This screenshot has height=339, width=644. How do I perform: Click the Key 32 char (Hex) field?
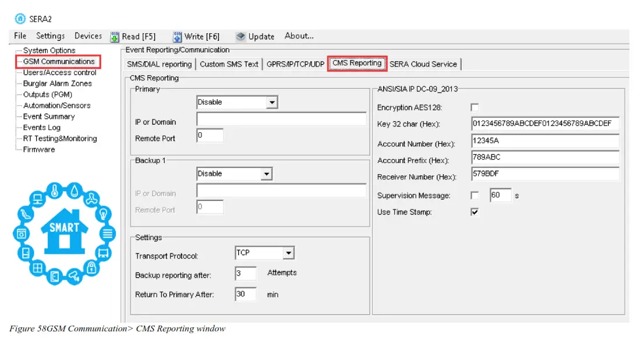pos(545,123)
